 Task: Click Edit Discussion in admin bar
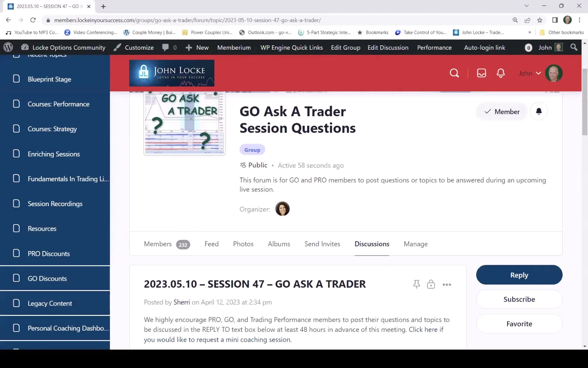[388, 47]
